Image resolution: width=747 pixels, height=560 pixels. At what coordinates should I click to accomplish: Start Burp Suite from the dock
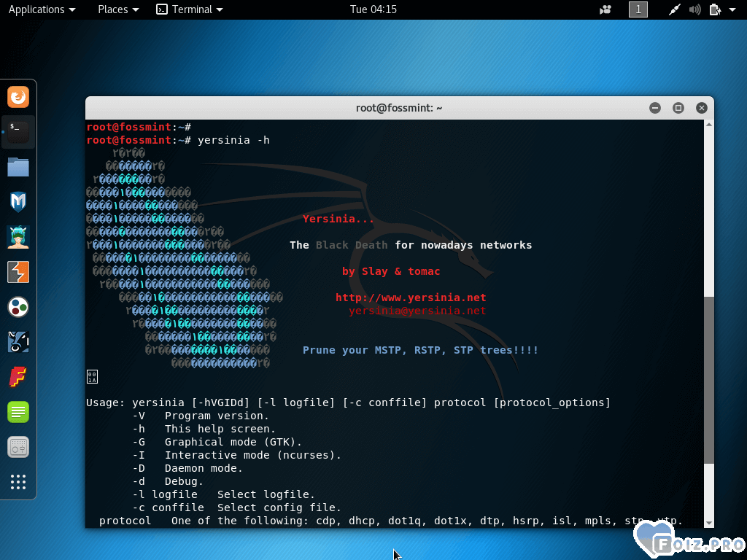(x=18, y=272)
